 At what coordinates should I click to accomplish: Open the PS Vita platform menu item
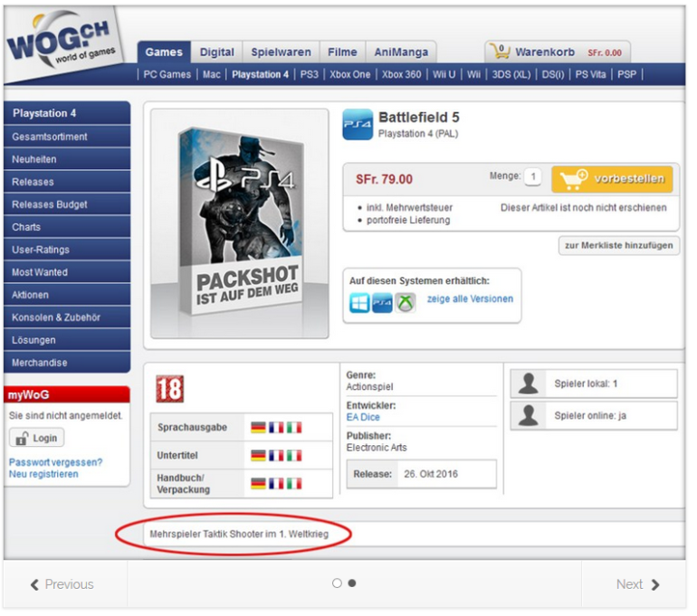tap(590, 74)
